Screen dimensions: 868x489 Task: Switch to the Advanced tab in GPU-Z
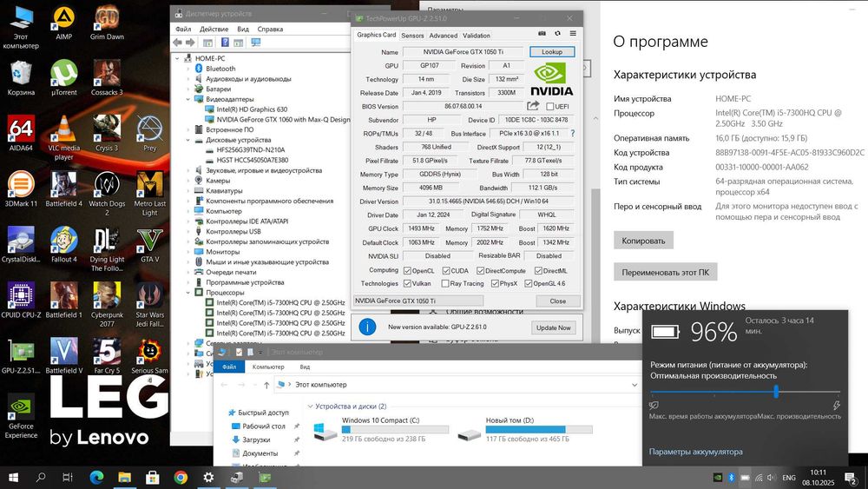click(444, 36)
